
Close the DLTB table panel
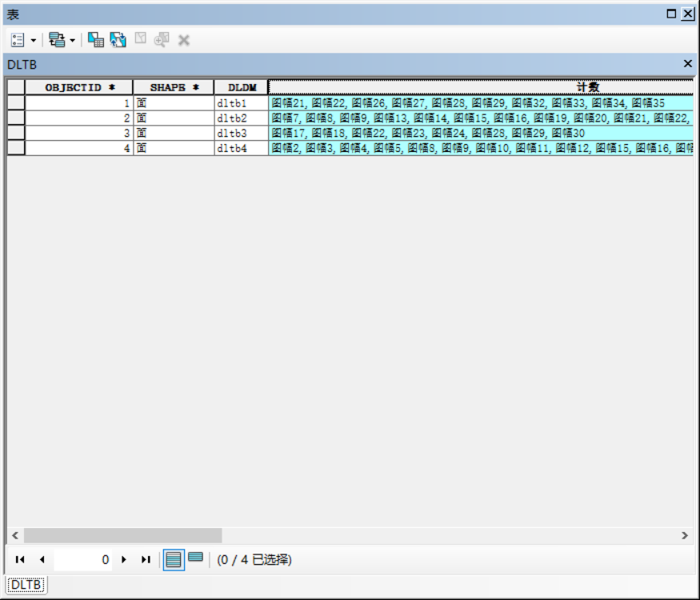(x=688, y=64)
